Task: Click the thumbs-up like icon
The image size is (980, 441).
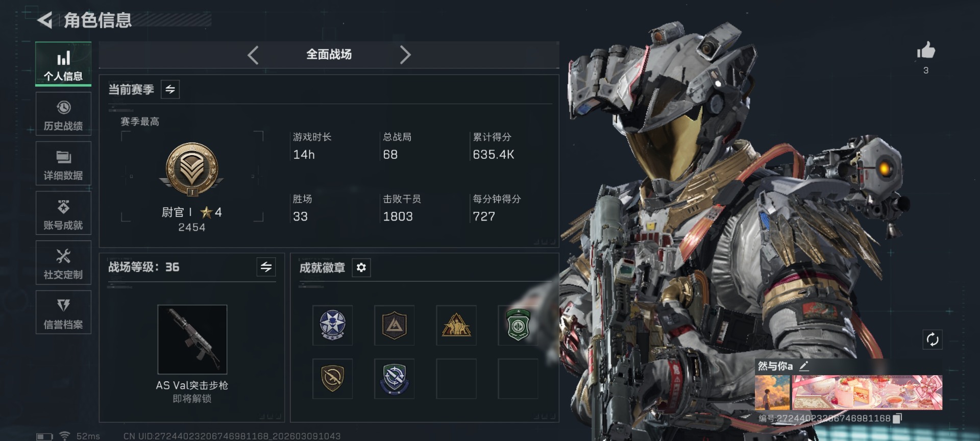Action: (926, 51)
